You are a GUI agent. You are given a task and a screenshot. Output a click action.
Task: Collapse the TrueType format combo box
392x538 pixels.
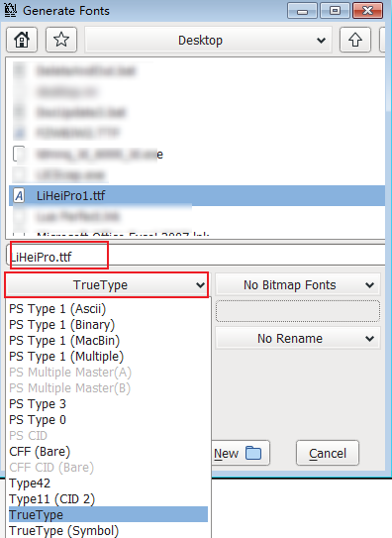106,284
